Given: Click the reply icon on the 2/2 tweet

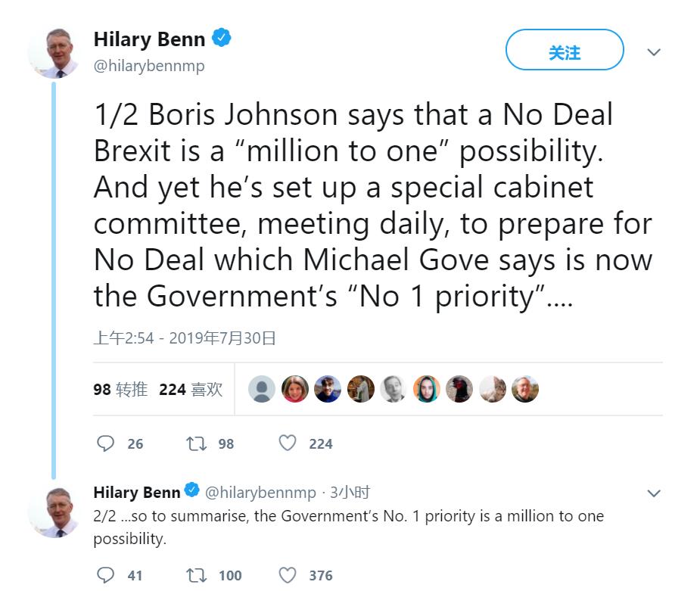Looking at the screenshot, I should tap(107, 576).
